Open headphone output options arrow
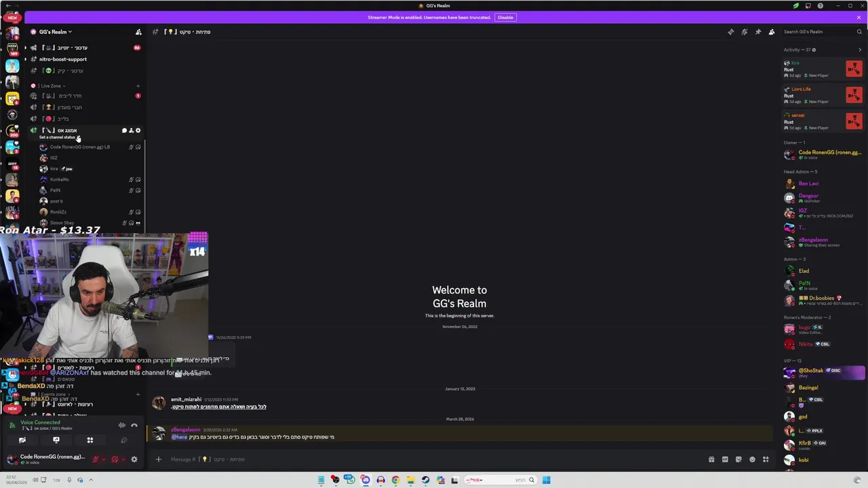868x488 pixels. [122, 460]
